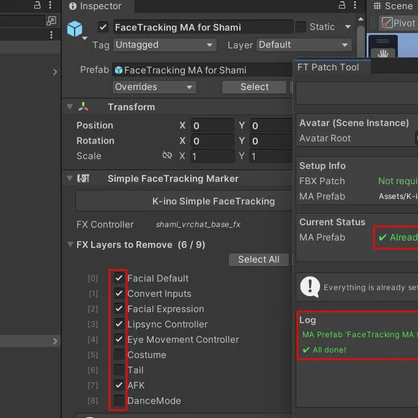Switch to the Scene tab
Screen dimensions: 418x418
point(393,6)
